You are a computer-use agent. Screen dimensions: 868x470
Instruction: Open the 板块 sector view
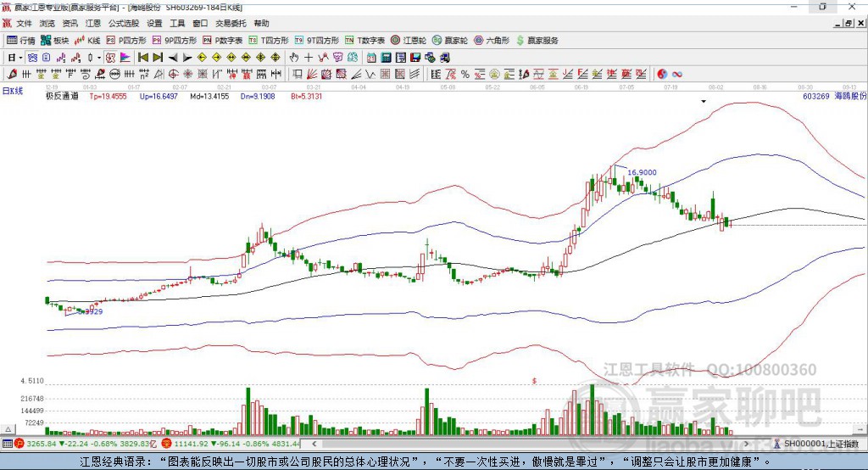tap(55, 41)
